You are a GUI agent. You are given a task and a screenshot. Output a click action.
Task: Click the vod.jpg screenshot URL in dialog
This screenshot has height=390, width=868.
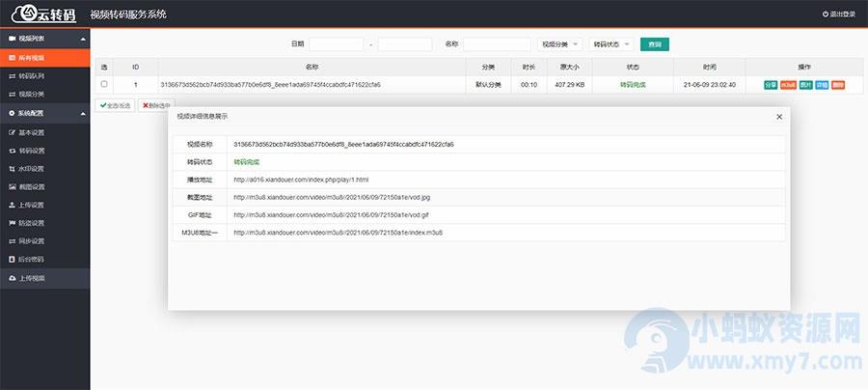click(x=332, y=197)
